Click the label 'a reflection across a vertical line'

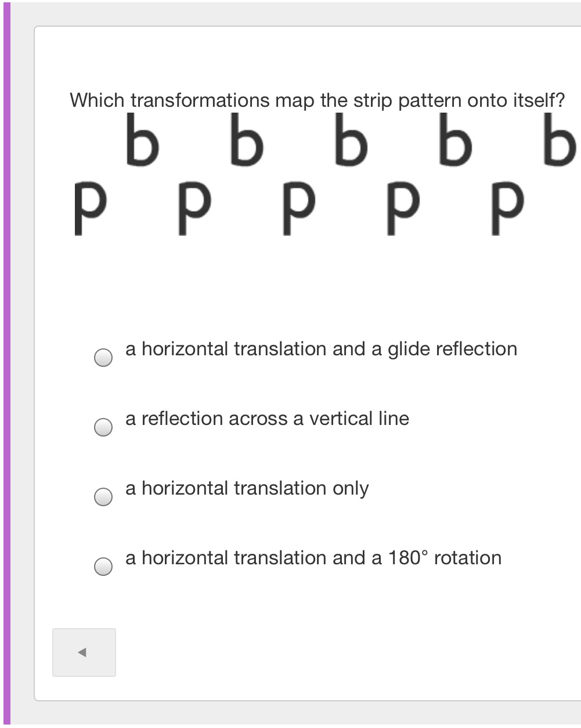tap(267, 419)
